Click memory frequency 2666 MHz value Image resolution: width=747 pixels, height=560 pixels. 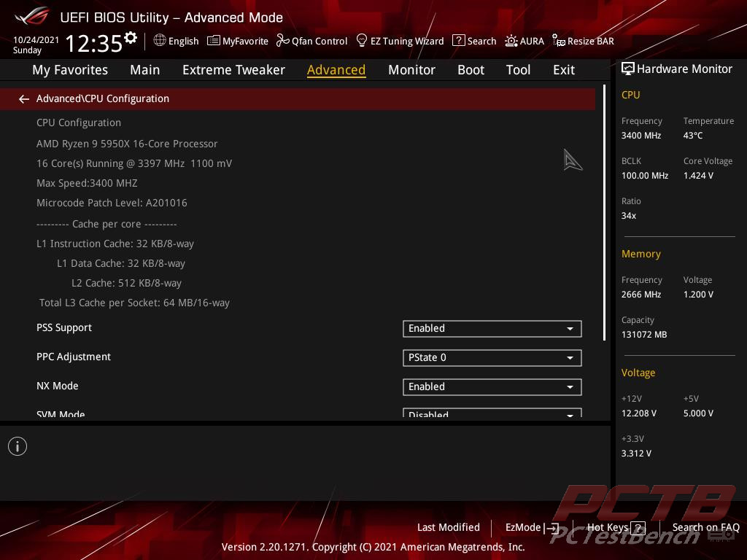pyautogui.click(x=640, y=295)
